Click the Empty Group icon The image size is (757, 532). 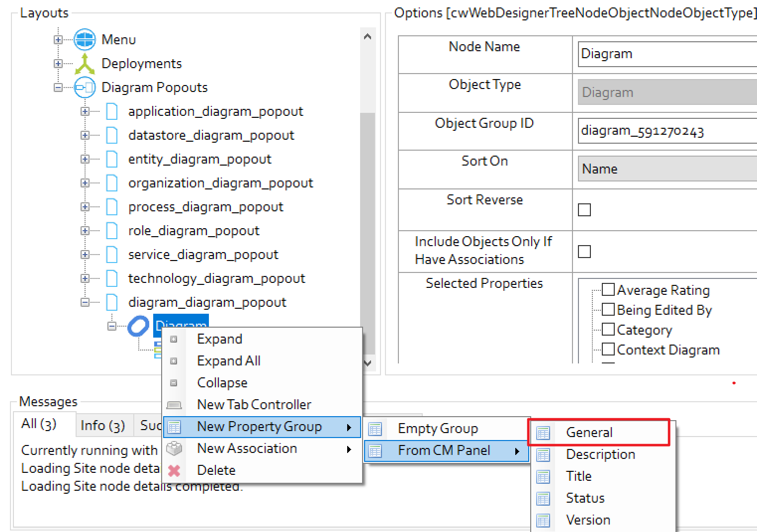click(x=375, y=429)
